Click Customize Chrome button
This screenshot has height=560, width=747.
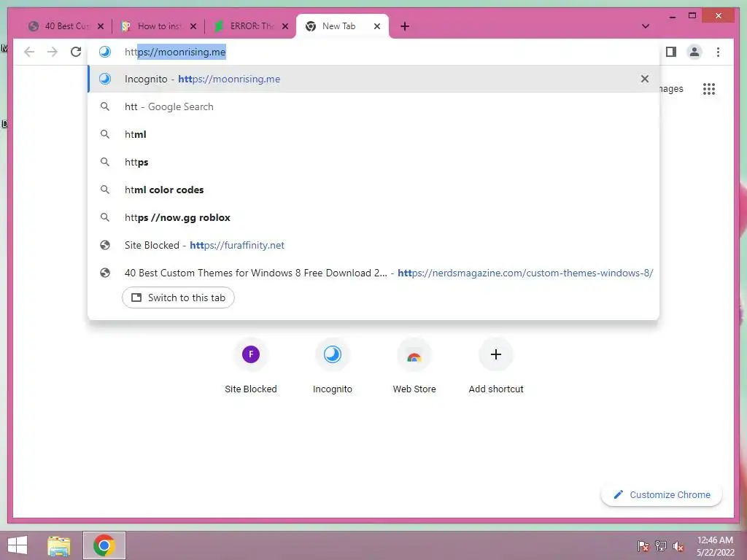pyautogui.click(x=662, y=495)
